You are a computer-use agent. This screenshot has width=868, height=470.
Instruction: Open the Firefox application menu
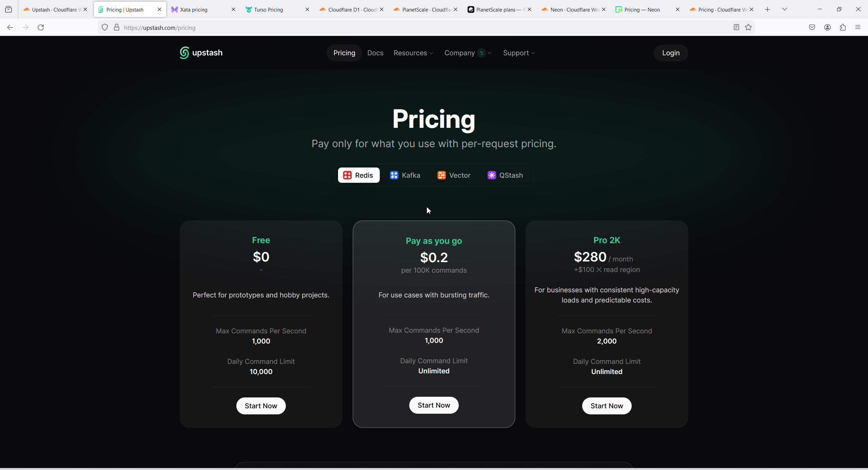tap(858, 27)
